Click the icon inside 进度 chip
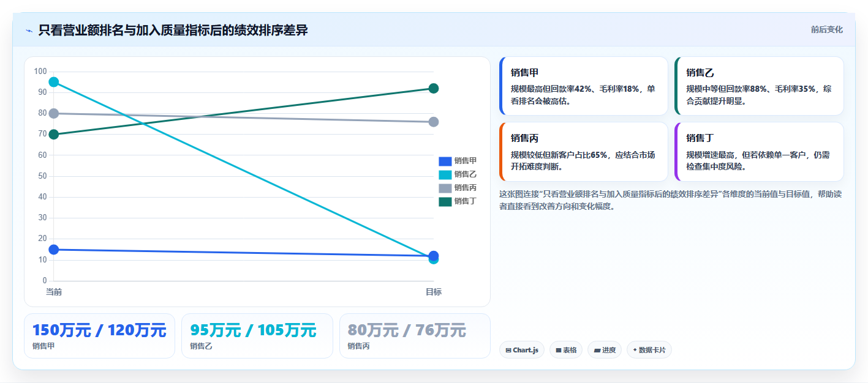This screenshot has width=868, height=383. (597, 351)
